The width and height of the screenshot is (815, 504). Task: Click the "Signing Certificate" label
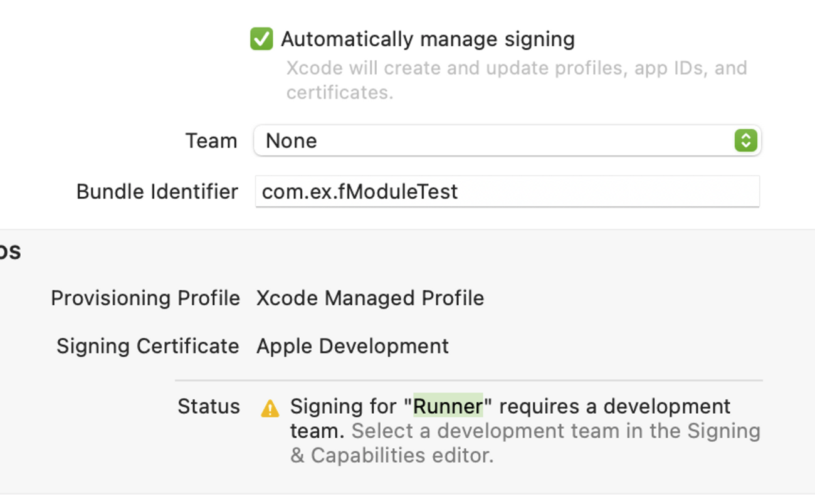click(x=147, y=346)
